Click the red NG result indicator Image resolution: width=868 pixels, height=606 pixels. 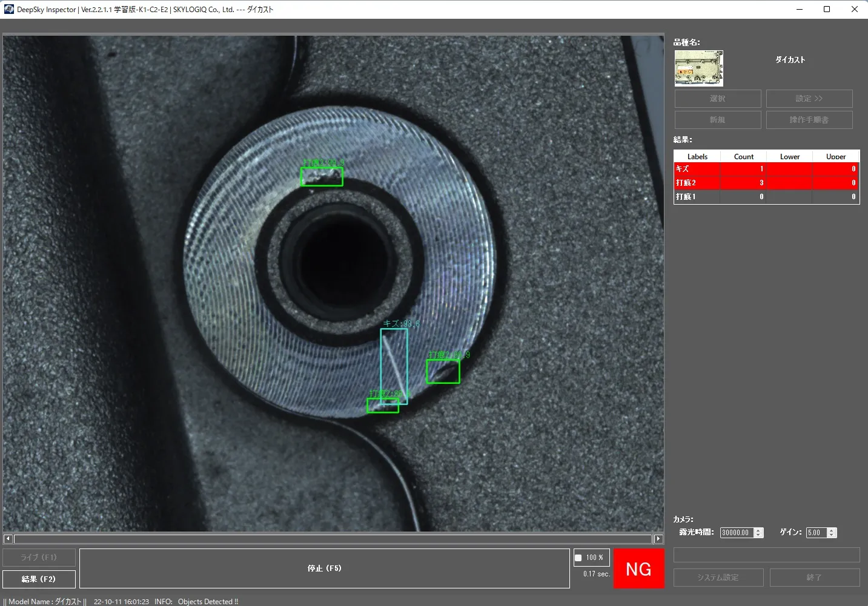[x=639, y=568]
